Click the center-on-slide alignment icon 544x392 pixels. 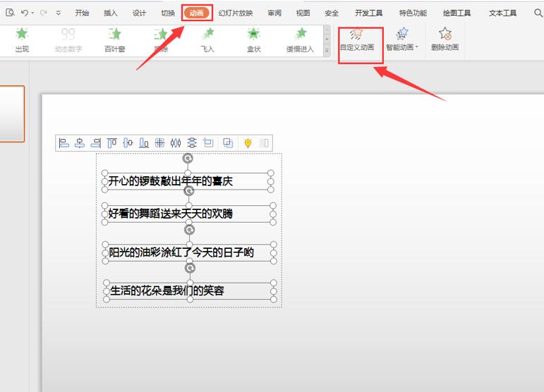pos(159,143)
